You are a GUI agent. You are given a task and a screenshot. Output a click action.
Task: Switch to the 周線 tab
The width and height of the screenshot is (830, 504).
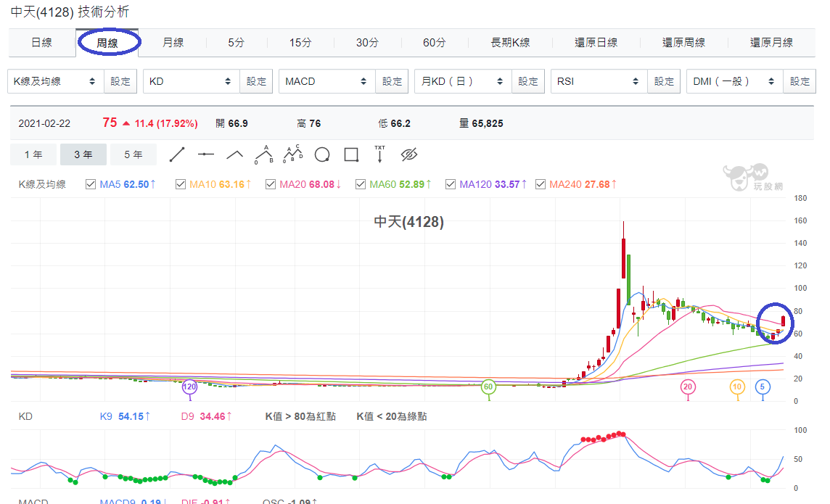[107, 43]
